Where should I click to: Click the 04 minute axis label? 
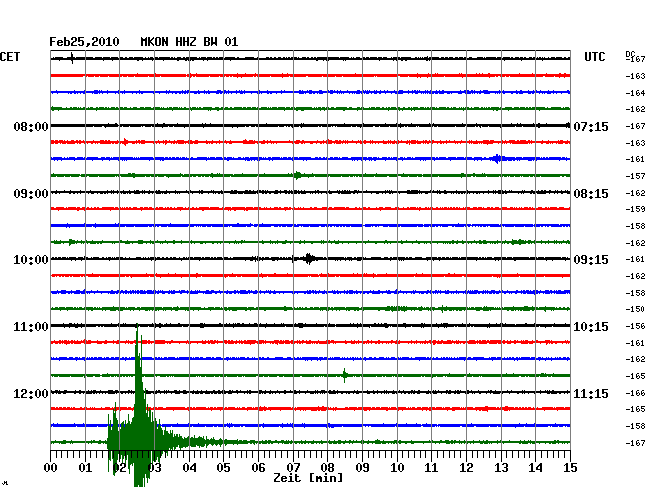click(189, 468)
